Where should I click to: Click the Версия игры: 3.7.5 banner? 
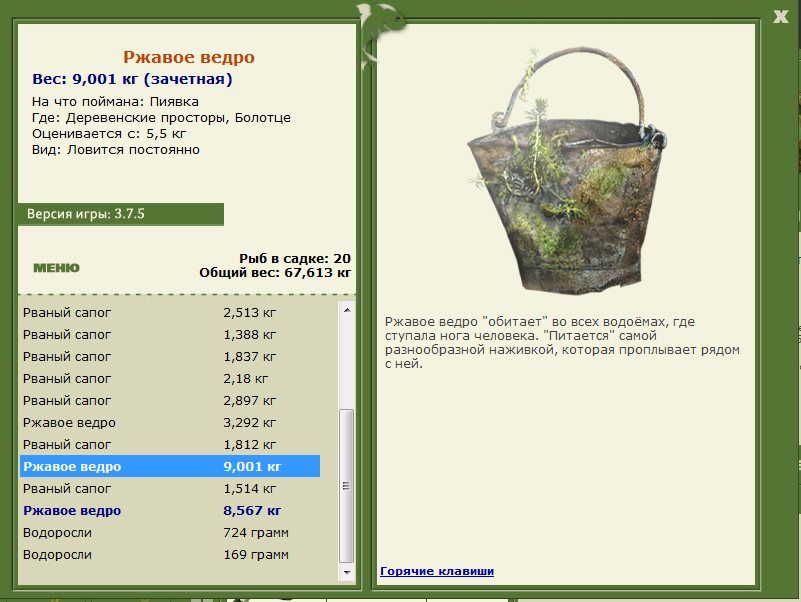pos(121,214)
